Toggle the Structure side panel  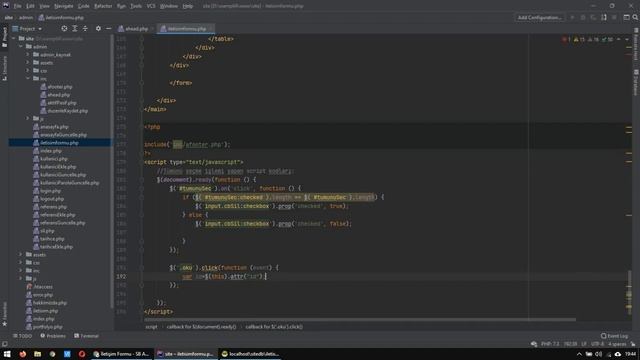[4, 68]
